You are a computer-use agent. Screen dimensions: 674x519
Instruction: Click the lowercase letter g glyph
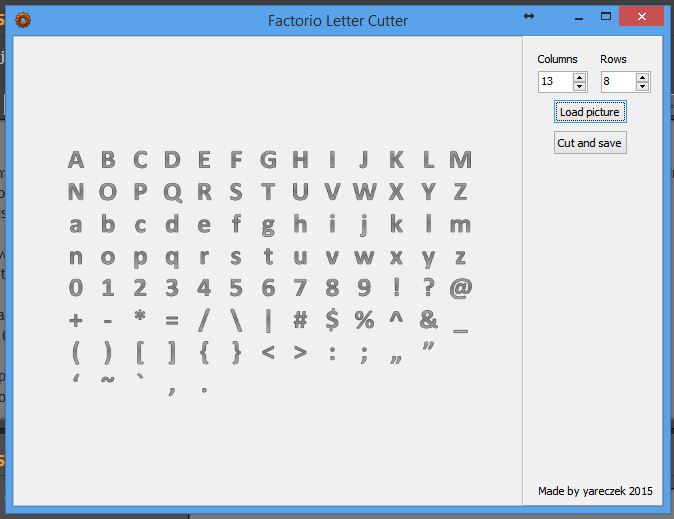click(268, 226)
